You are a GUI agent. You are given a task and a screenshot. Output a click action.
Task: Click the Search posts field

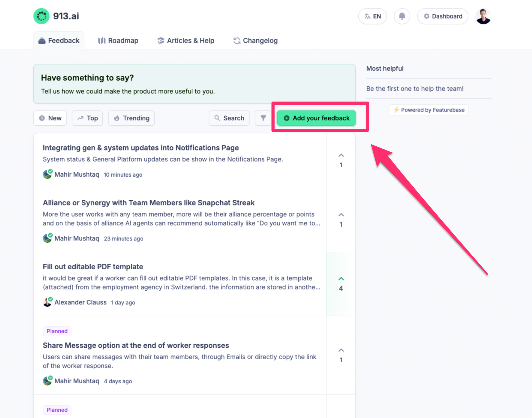(x=229, y=118)
